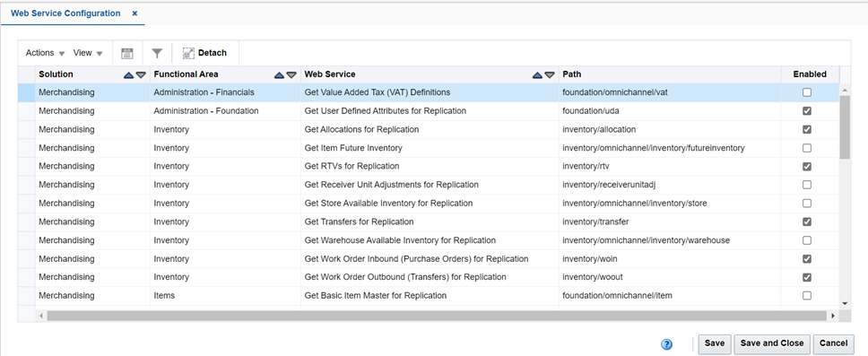Click the Query By Example icon in toolbar
The width and height of the screenshot is (868, 356).
point(127,53)
